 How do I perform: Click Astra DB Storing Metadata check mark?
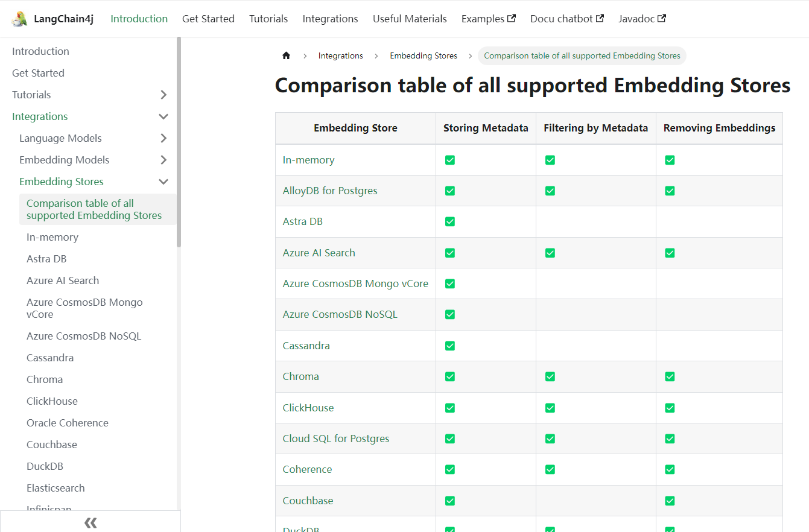450,221
